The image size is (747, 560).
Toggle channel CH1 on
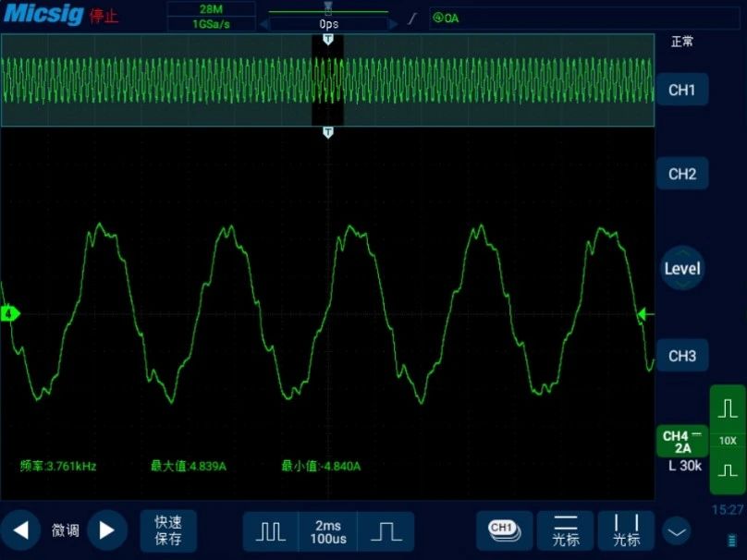(x=681, y=91)
